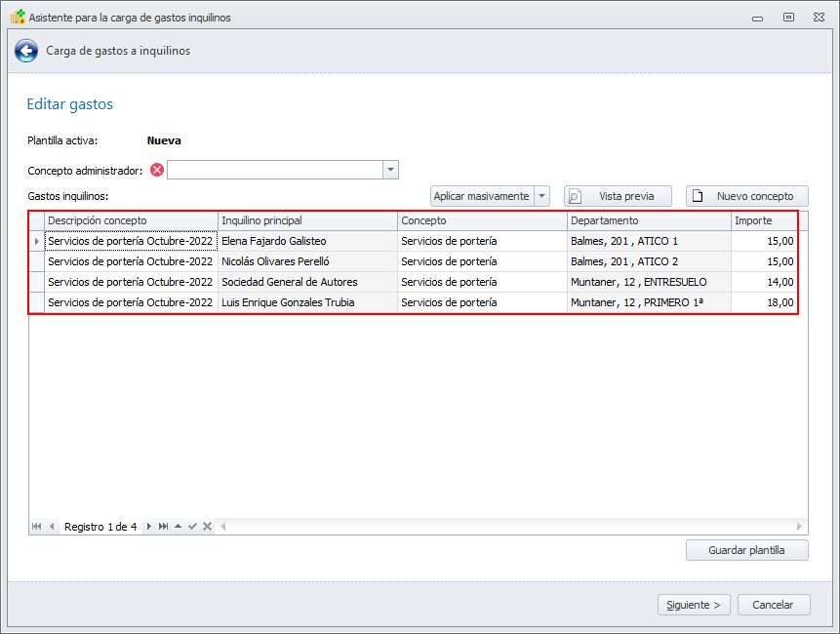Viewport: 840px width, 634px height.
Task: Click the edit record up-arrow navigator icon
Action: click(178, 527)
